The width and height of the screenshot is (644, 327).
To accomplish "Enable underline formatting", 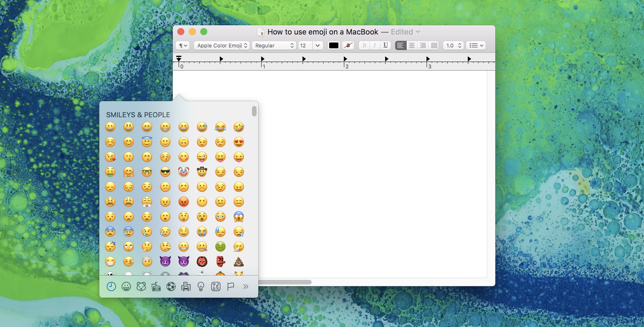I will [x=385, y=45].
